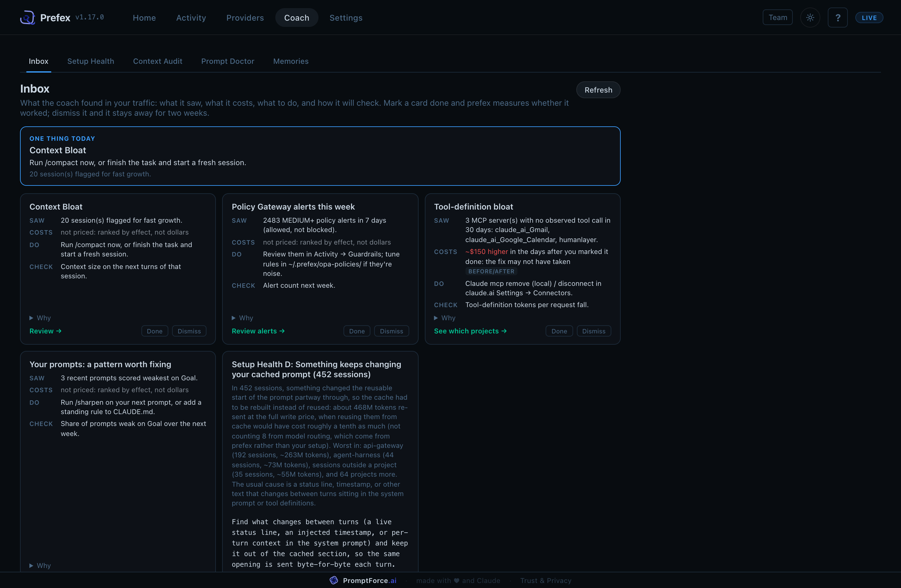Image resolution: width=901 pixels, height=588 pixels.
Task: Open the Settings nav item
Action: click(346, 18)
